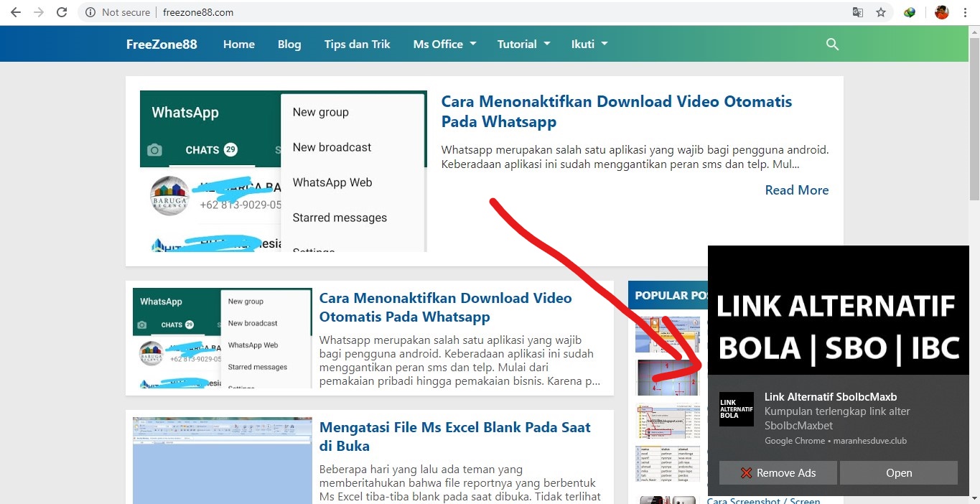Open the translate page icon in address bar
Viewport: 980px width, 504px height.
click(x=858, y=12)
